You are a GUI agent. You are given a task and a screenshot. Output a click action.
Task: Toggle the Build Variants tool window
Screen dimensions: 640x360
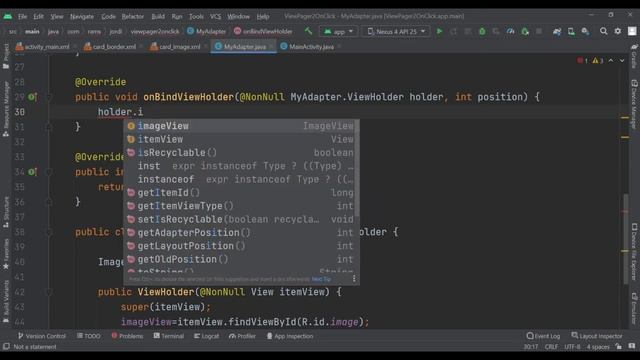[6, 301]
